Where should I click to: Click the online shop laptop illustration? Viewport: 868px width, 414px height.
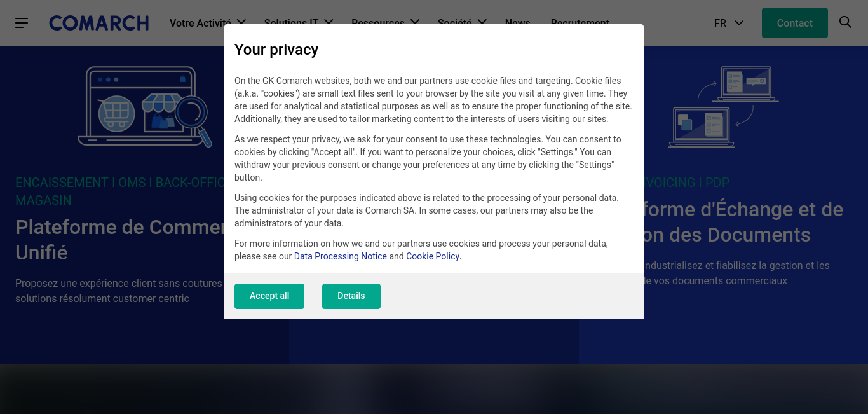click(x=144, y=107)
